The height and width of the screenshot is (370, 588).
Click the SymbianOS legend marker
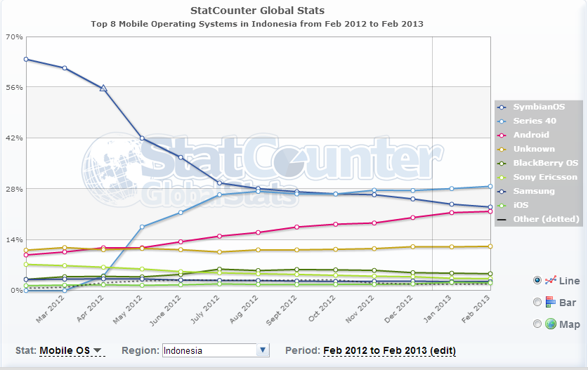pyautogui.click(x=502, y=107)
